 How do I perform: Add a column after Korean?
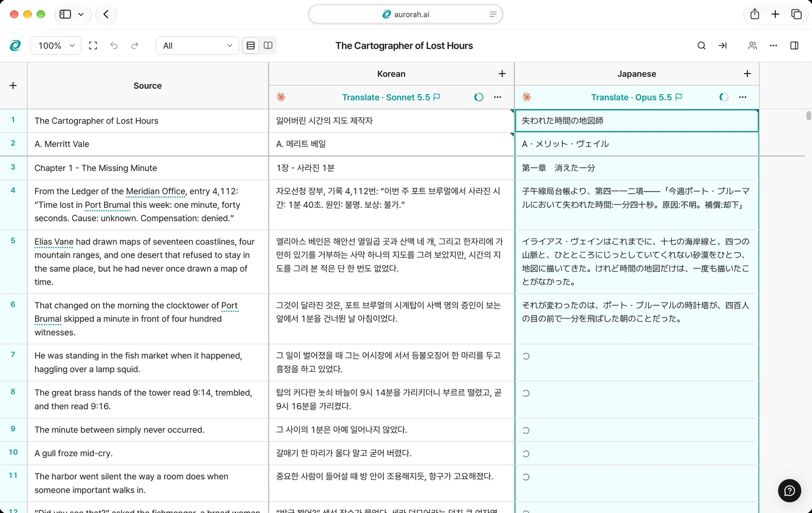pyautogui.click(x=502, y=74)
